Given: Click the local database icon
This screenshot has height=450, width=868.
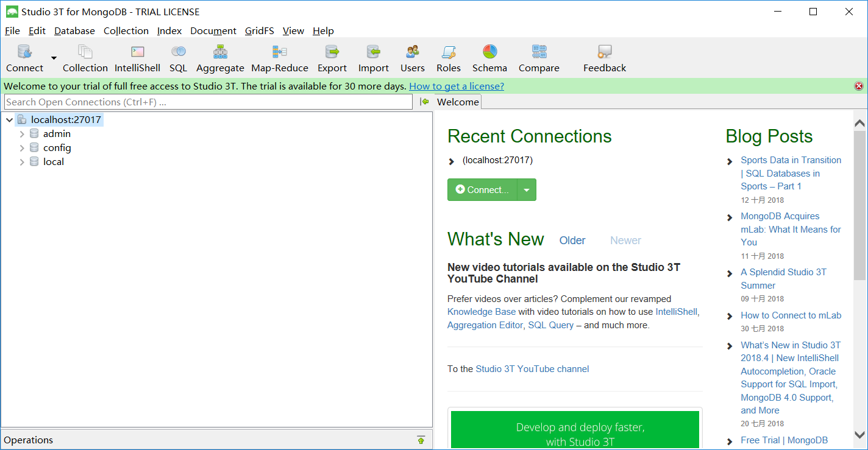Looking at the screenshot, I should coord(34,161).
